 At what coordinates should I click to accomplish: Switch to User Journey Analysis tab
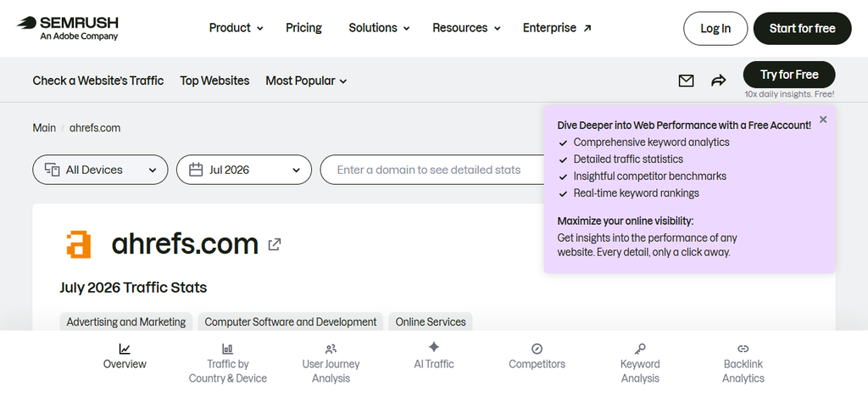click(x=331, y=364)
